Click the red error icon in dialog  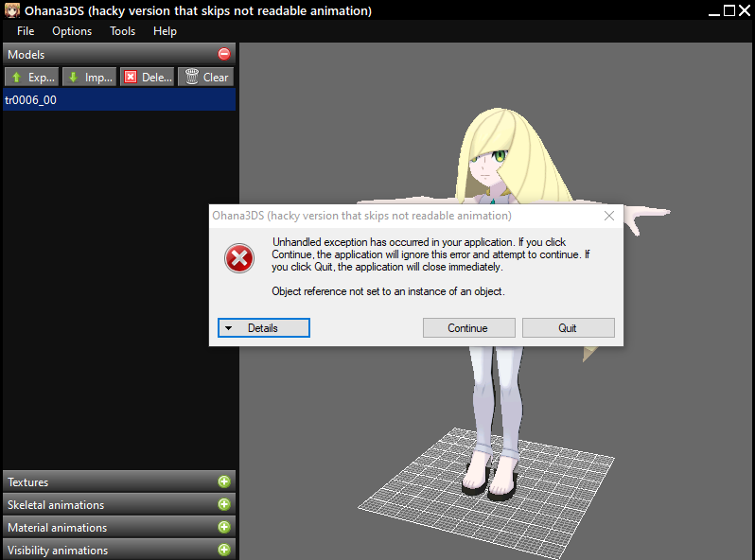click(x=239, y=258)
